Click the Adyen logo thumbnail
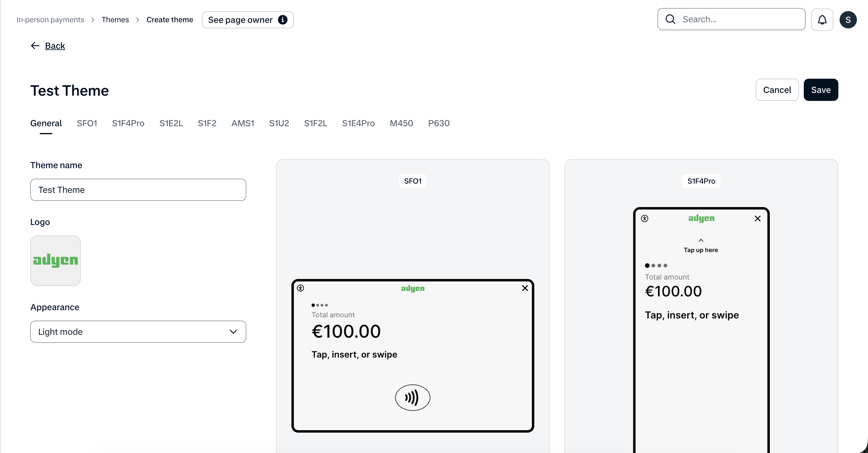 (56, 261)
